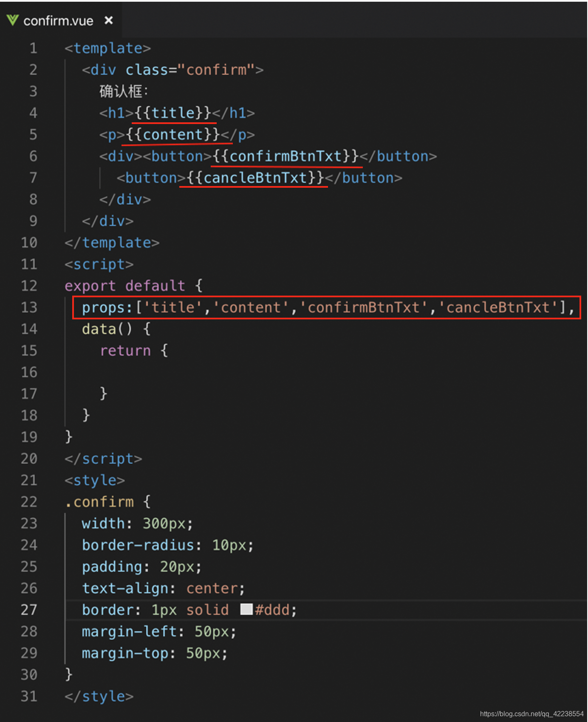Click line number 1 in the gutter
The width and height of the screenshot is (588, 722).
33,48
